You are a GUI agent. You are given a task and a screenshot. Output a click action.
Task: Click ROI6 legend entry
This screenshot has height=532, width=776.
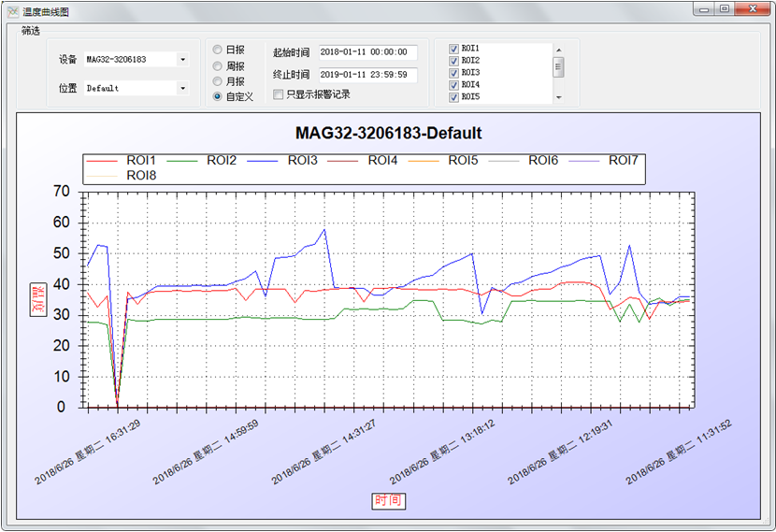524,160
